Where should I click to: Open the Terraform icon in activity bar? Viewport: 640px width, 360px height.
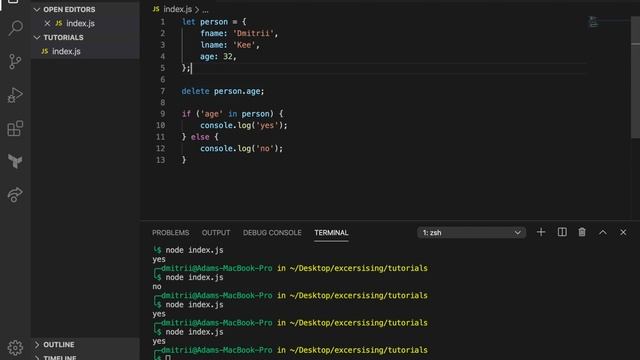coord(15,161)
